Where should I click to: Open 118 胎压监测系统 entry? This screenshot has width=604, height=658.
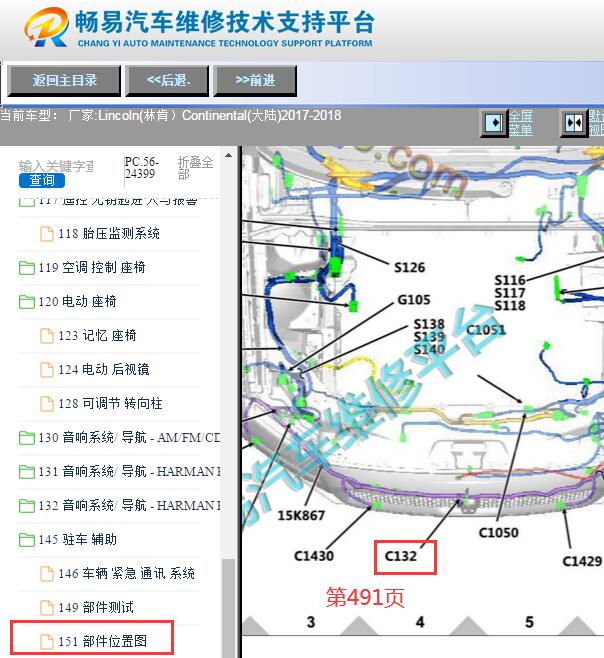click(109, 233)
